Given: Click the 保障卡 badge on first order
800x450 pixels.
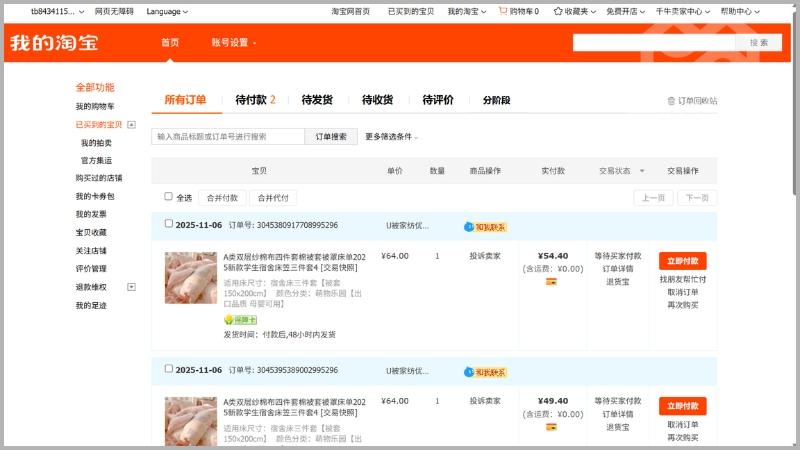Looking at the screenshot, I should point(240,320).
